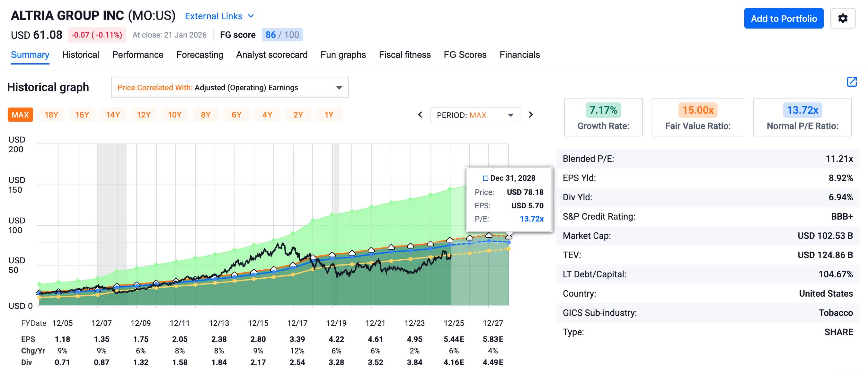Open chart in new window icon

(852, 82)
